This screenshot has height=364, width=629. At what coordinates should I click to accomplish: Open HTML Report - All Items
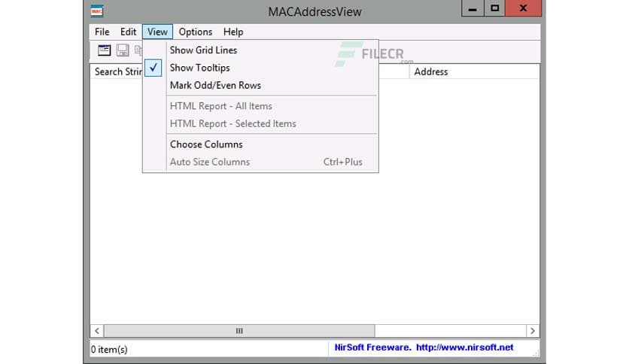(x=260, y=106)
